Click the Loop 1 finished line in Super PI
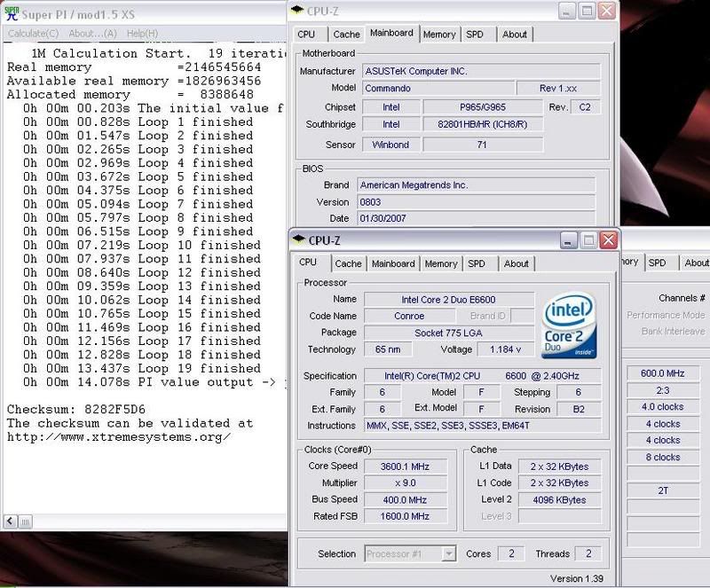This screenshot has height=588, width=710. 138,122
